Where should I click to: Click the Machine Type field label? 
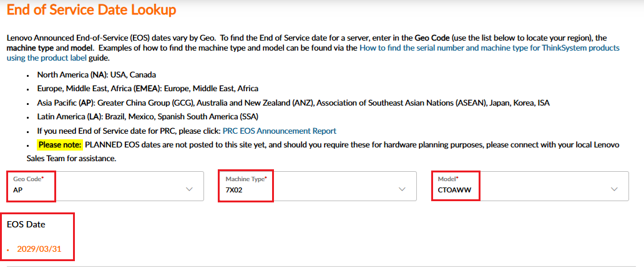click(246, 179)
